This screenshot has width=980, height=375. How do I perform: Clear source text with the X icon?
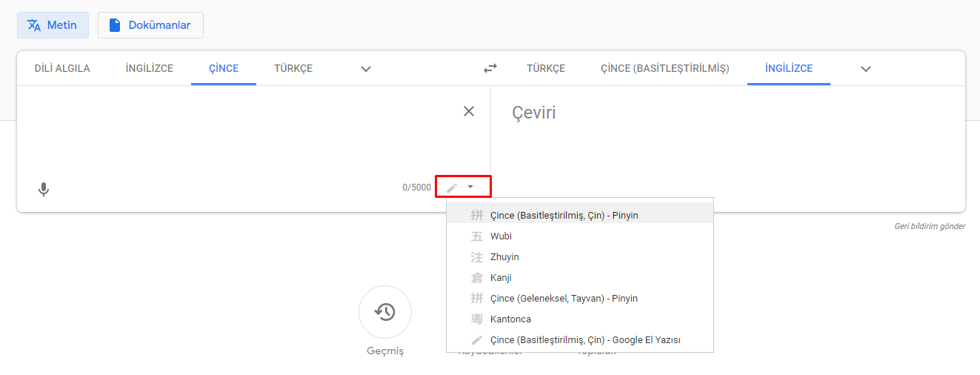click(468, 111)
